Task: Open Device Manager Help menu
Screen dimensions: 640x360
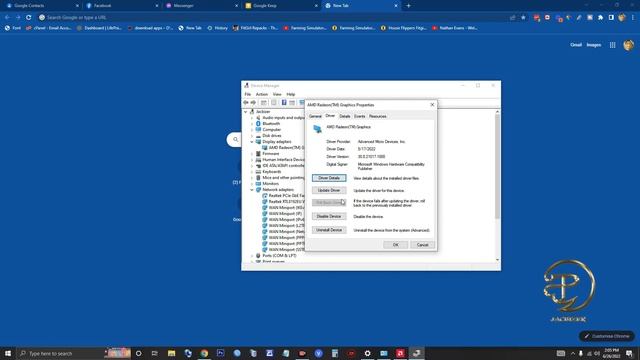Action: click(291, 94)
